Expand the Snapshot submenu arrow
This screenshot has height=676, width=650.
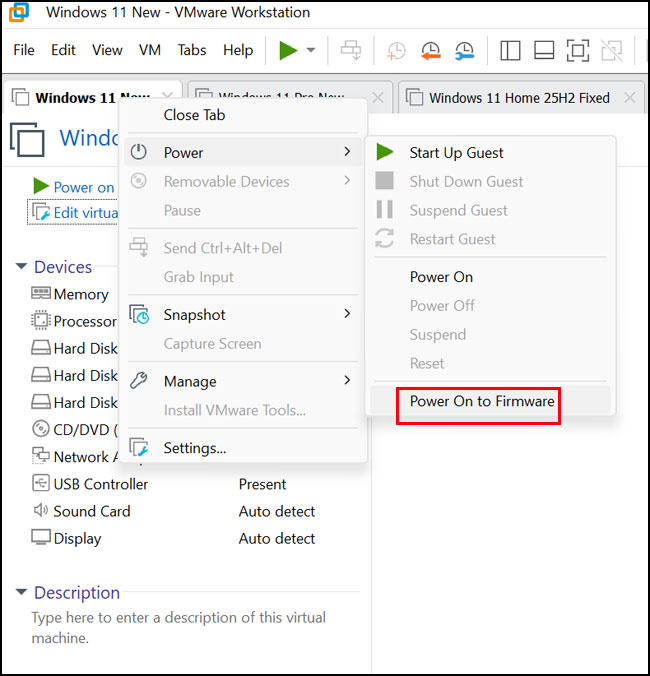tap(347, 313)
